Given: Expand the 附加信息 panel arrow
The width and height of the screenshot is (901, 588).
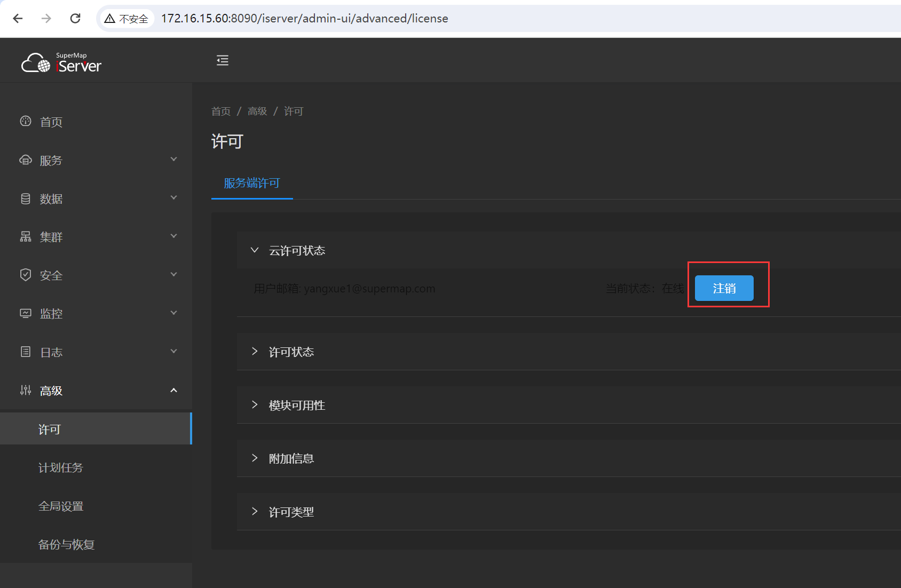Looking at the screenshot, I should pos(255,458).
